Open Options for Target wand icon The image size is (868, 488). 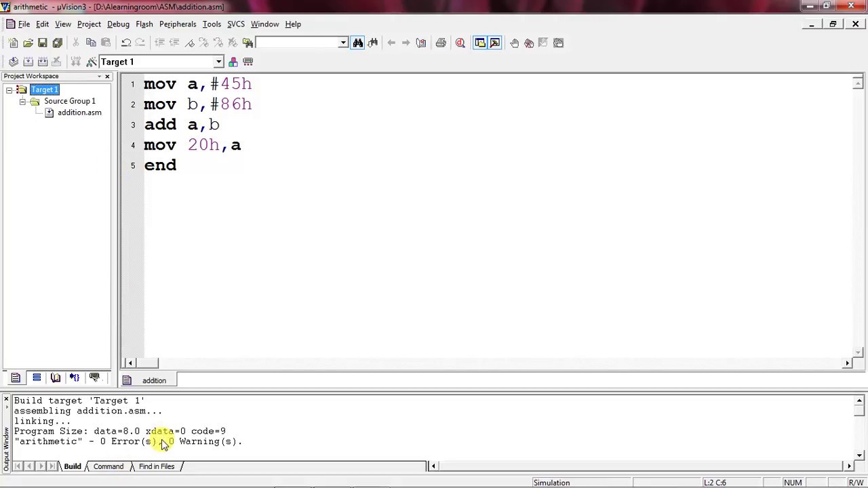coord(92,62)
